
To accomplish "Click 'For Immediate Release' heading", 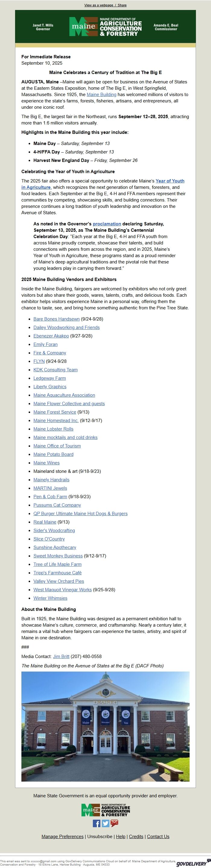I will 46,56.
